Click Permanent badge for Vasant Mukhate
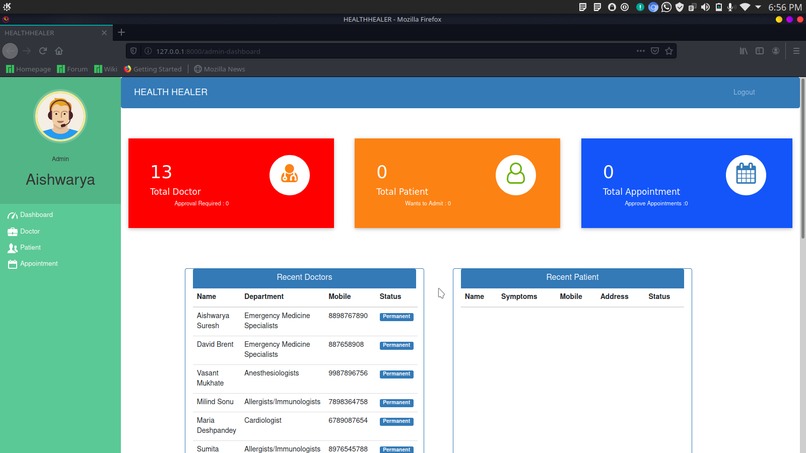806x453 pixels. [x=396, y=374]
